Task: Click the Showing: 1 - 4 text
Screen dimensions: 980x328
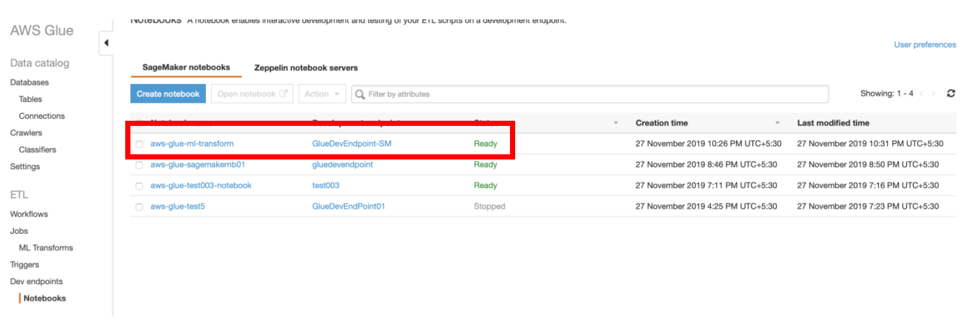Action: coord(886,94)
